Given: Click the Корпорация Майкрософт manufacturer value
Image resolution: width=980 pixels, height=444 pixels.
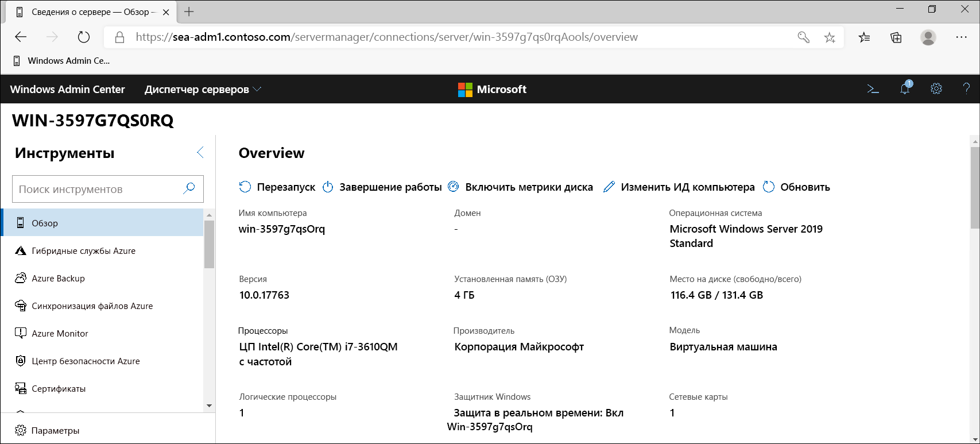Looking at the screenshot, I should click(519, 346).
